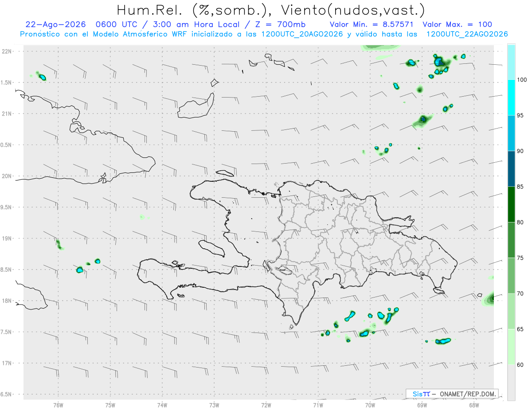
Task: Click the 72W longitude label
Action: [x=266, y=405]
